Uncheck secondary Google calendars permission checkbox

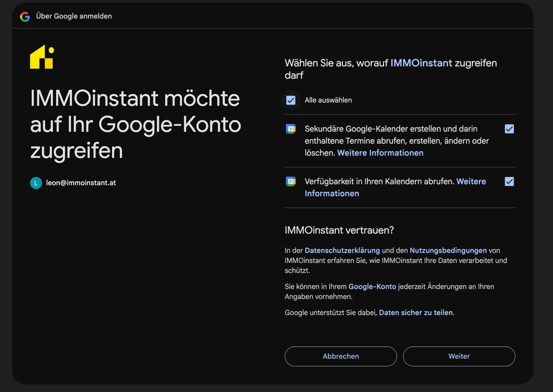click(x=509, y=129)
